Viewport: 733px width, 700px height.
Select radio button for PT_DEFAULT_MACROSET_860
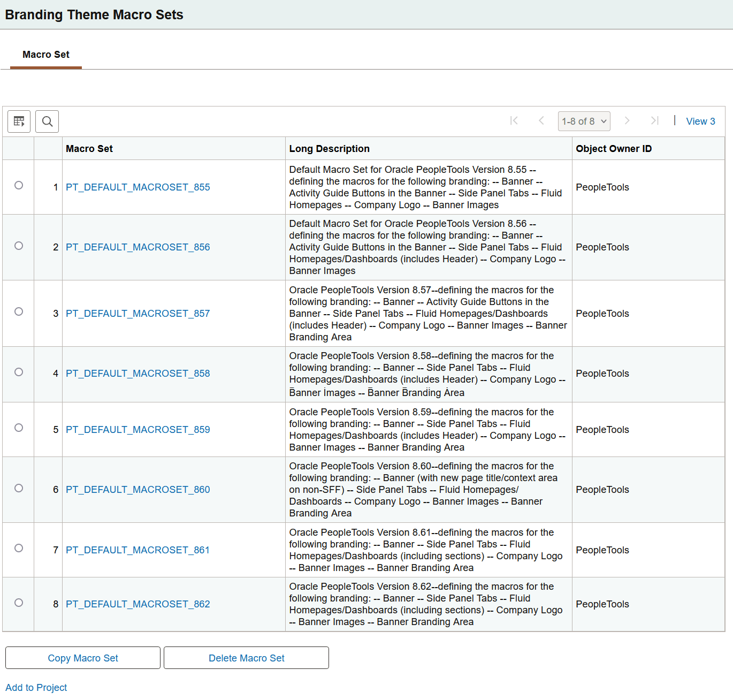(19, 488)
